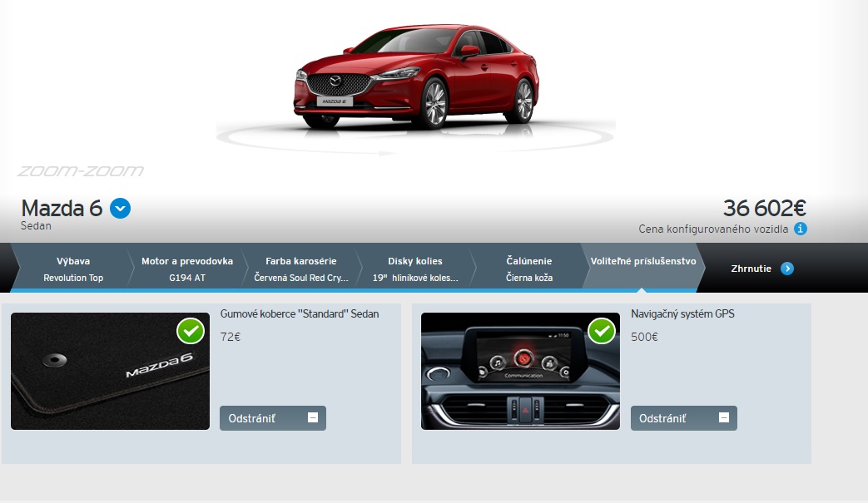
Task: Click the Zhrnutie arrow icon
Action: [x=786, y=269]
